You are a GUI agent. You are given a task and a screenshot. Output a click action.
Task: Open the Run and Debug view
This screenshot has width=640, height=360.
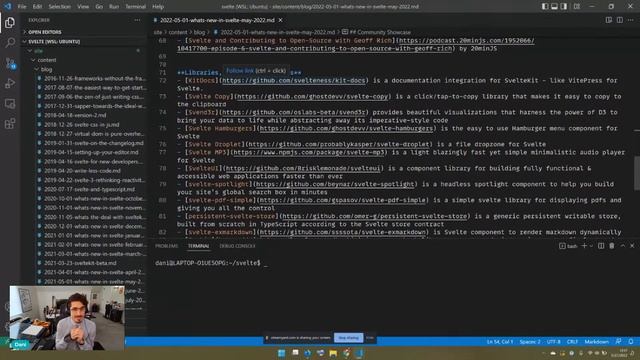(x=10, y=83)
